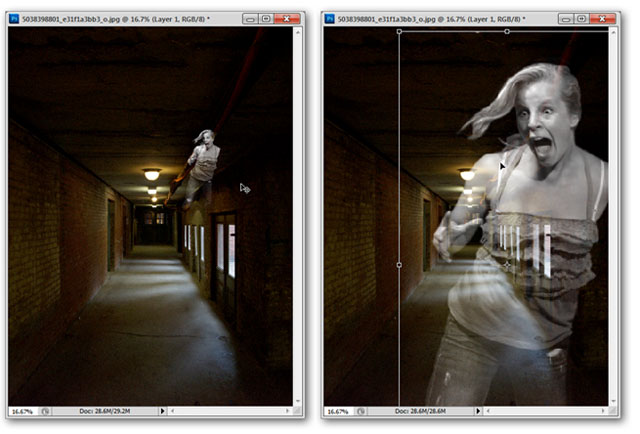Click the resize grip in the left window corner
Screen dimensions: 640x434
(x=298, y=411)
